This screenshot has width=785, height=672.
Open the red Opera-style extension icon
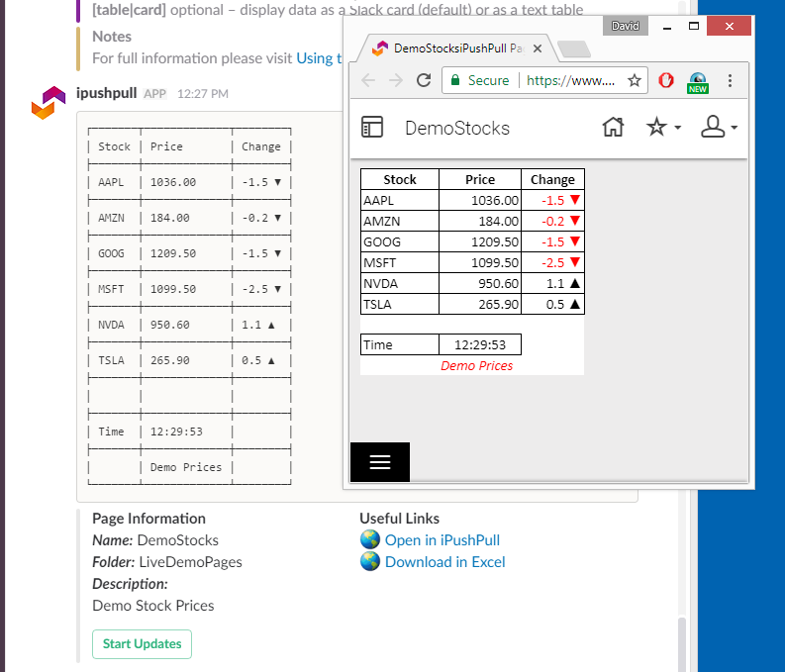pos(666,80)
